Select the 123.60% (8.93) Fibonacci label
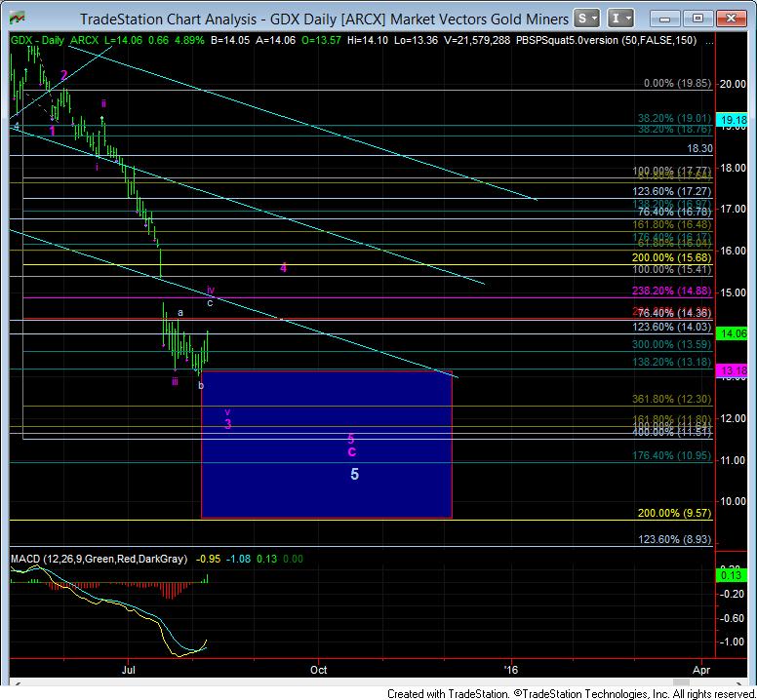 click(674, 539)
